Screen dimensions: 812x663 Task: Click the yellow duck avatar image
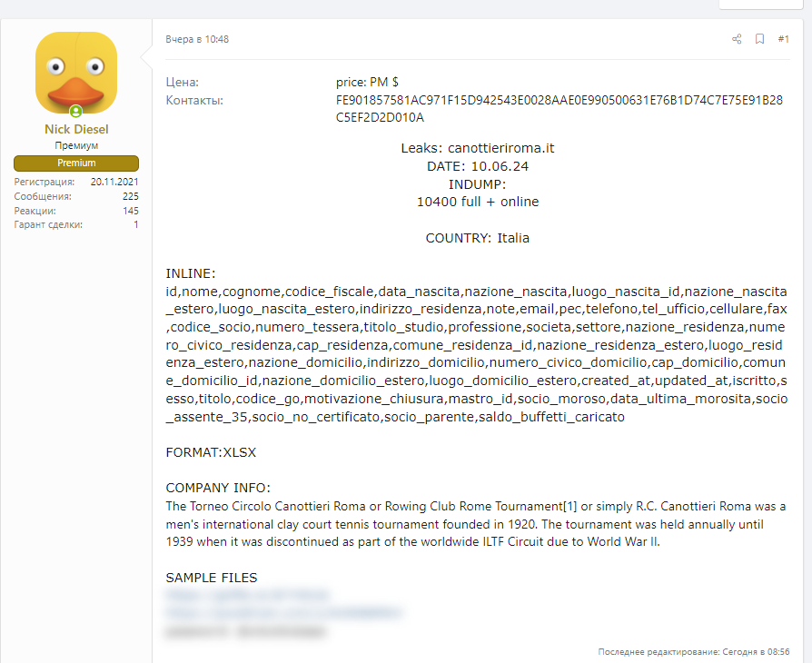[76, 73]
